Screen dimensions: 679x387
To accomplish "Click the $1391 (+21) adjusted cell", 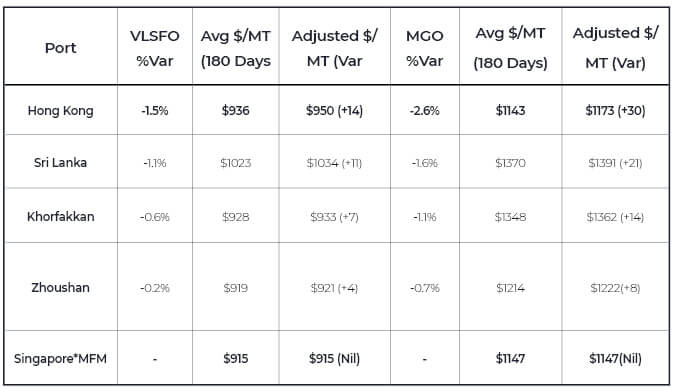I will 615,163.
